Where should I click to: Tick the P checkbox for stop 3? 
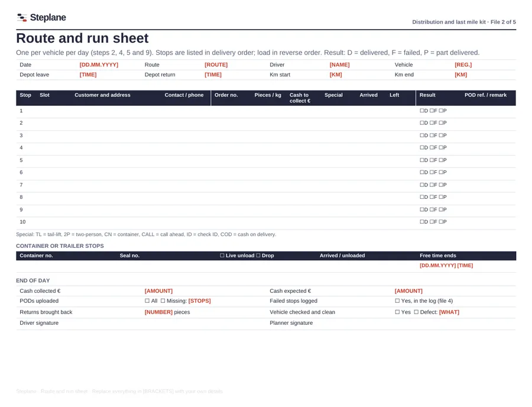coord(441,135)
